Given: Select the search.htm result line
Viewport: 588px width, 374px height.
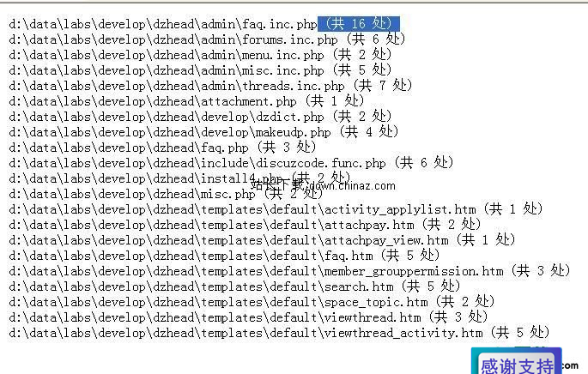Looking at the screenshot, I should click(x=234, y=287).
